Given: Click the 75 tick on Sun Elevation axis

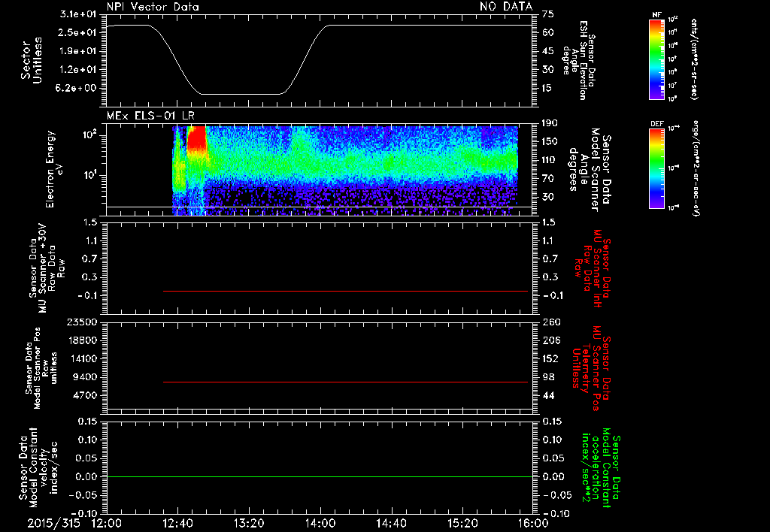Looking at the screenshot, I should pyautogui.click(x=547, y=14).
